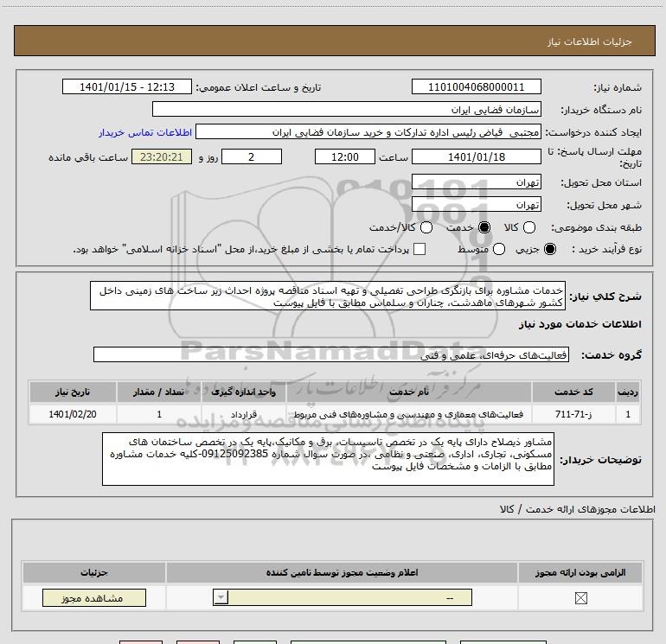Image resolution: width=666 pixels, height=644 pixels.
Task: Click the service name cell فعالیت‌های معماری و مهندسی
Action: (408, 414)
